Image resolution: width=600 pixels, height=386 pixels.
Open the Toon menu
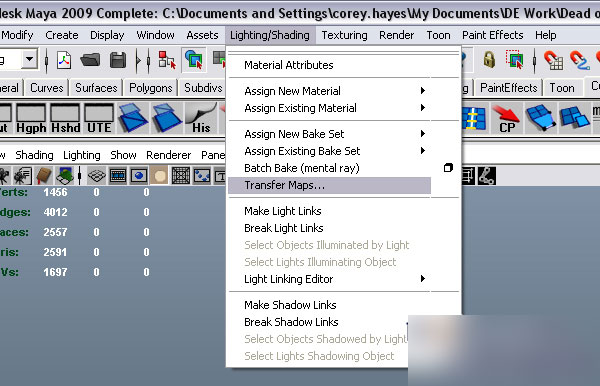(438, 35)
